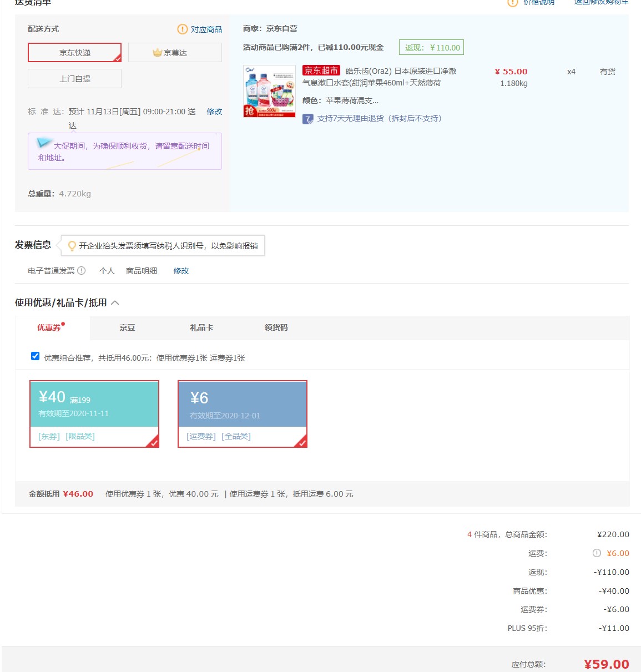641x672 pixels.
Task: Click the 对应商品 warning icon
Action: pos(182,29)
